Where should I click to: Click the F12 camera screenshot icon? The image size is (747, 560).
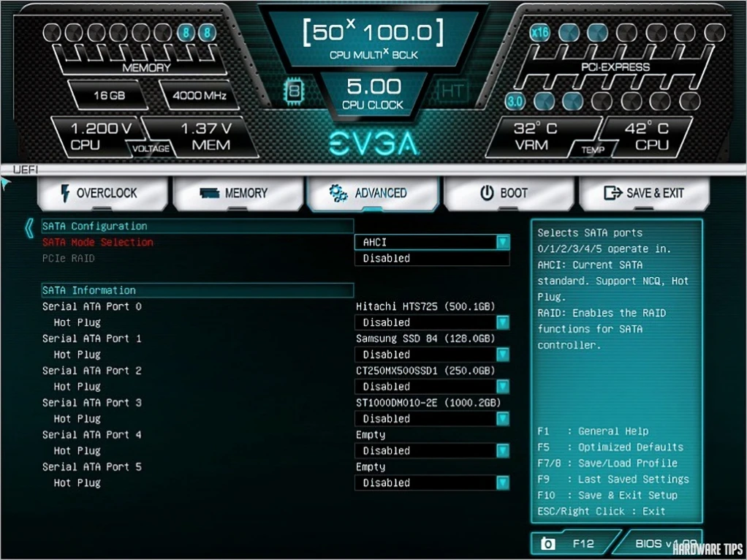click(548, 544)
